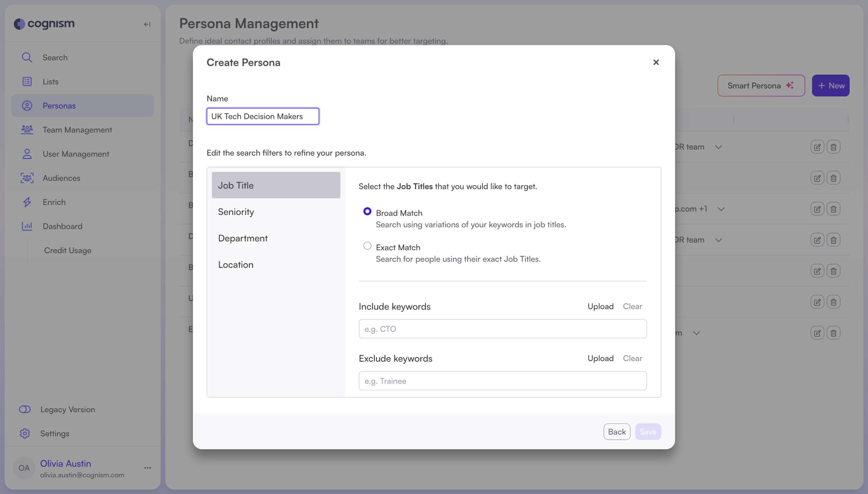This screenshot has width=868, height=494.
Task: Open Lists via its sidebar icon
Action: tap(27, 81)
